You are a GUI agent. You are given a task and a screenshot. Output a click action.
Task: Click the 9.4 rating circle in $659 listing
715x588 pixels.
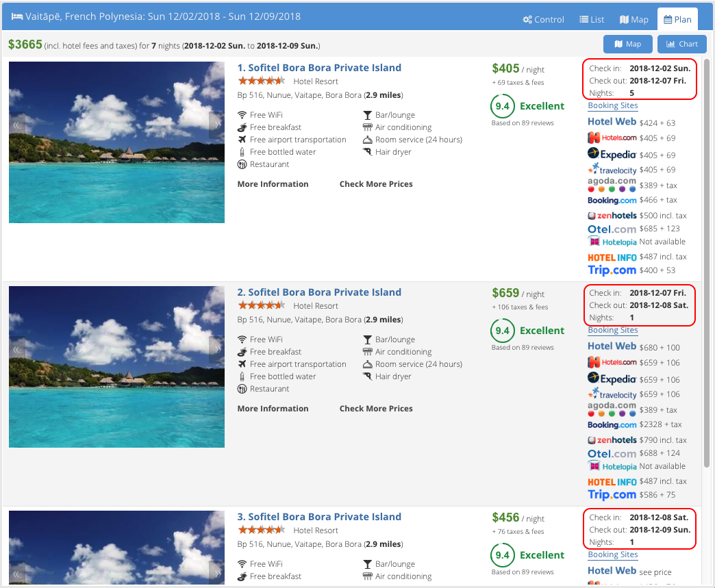(x=502, y=331)
